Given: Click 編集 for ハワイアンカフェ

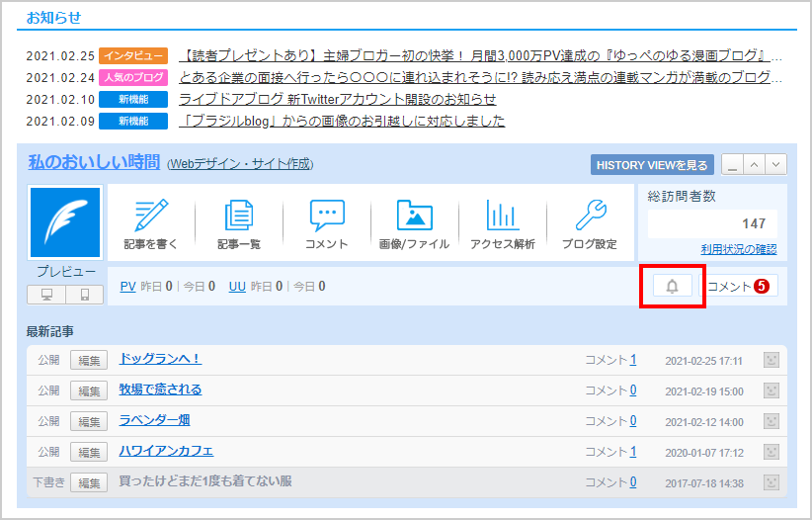Looking at the screenshot, I should [89, 452].
